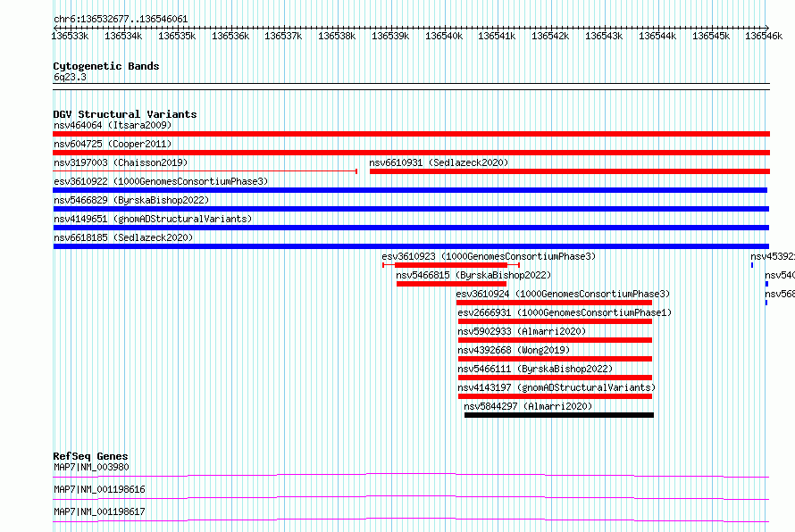The width and height of the screenshot is (795, 532).
Task: Click the black bar of nsv5844297 (Almarri2020)
Action: tap(558, 415)
